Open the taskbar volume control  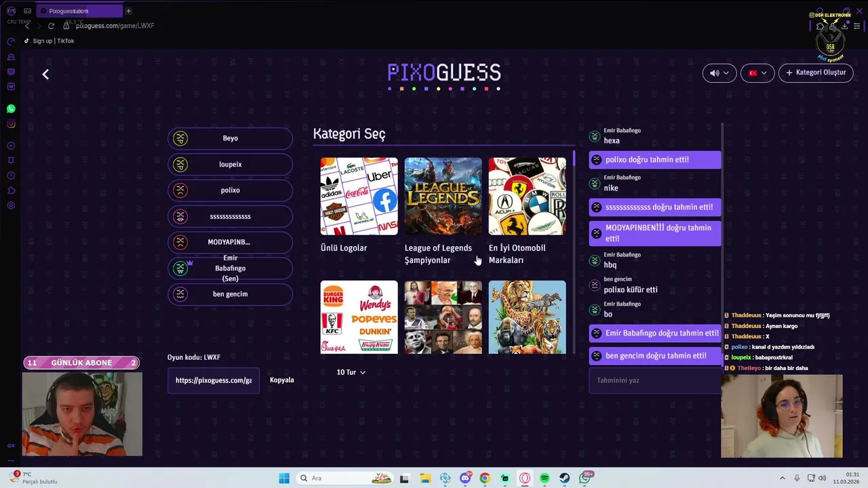click(x=822, y=479)
